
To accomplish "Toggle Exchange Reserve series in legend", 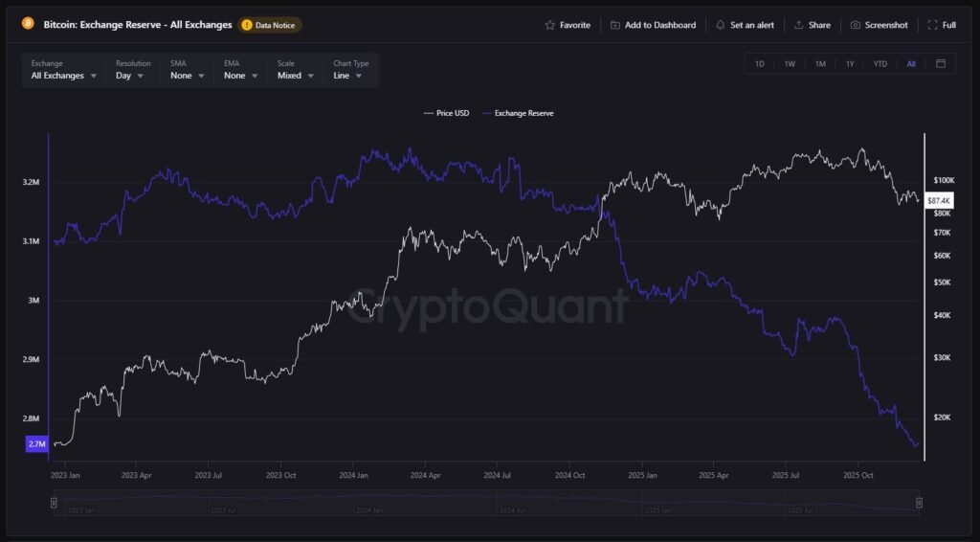I will [518, 113].
